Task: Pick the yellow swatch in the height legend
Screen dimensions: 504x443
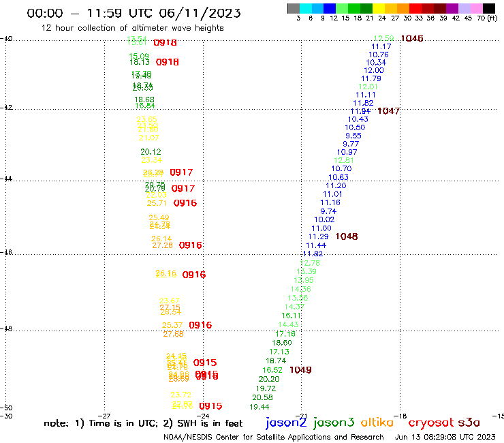Action: 379,8
